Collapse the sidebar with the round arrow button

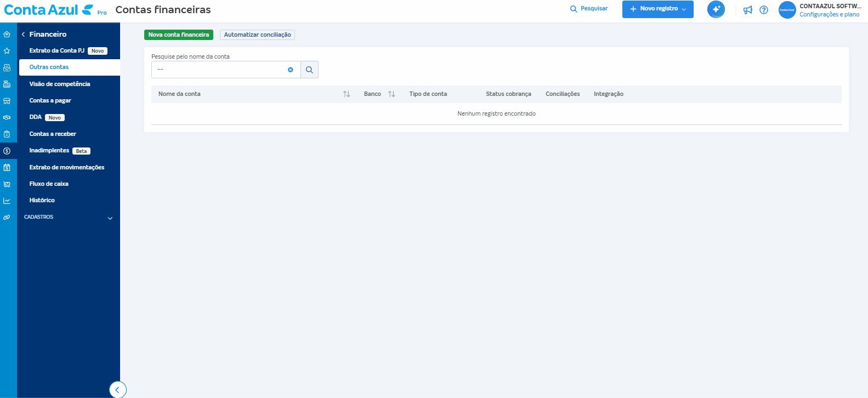pos(117,390)
